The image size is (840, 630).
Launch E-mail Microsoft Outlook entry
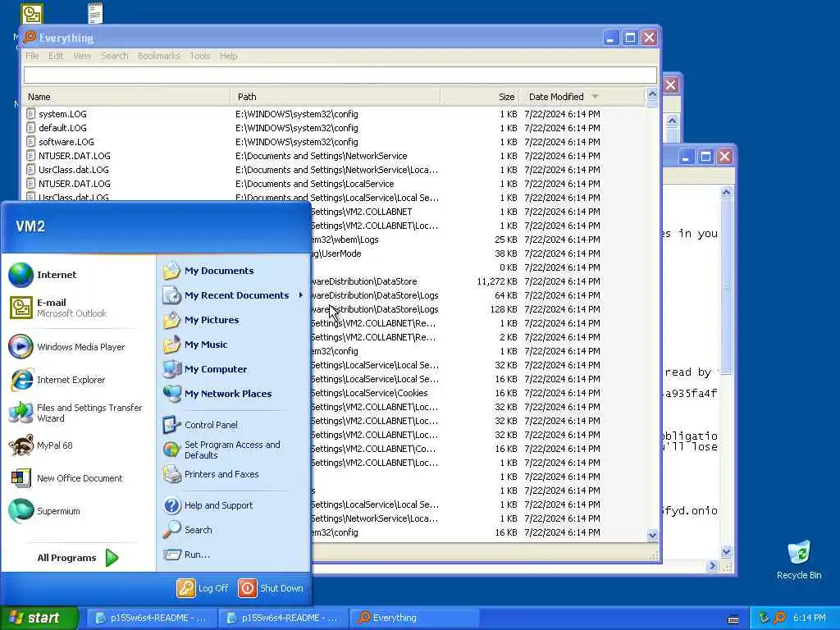(57, 308)
